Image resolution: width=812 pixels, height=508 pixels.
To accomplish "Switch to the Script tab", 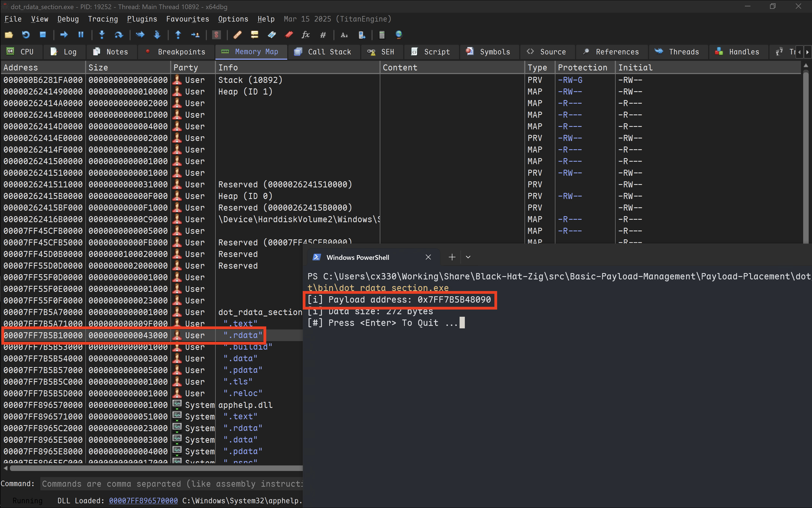I will (x=431, y=52).
